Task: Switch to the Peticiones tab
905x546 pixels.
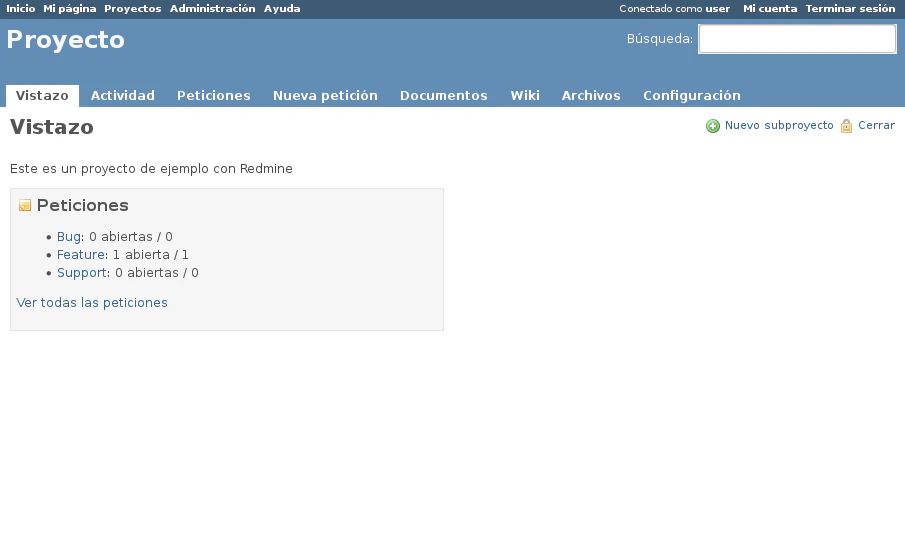Action: [213, 96]
